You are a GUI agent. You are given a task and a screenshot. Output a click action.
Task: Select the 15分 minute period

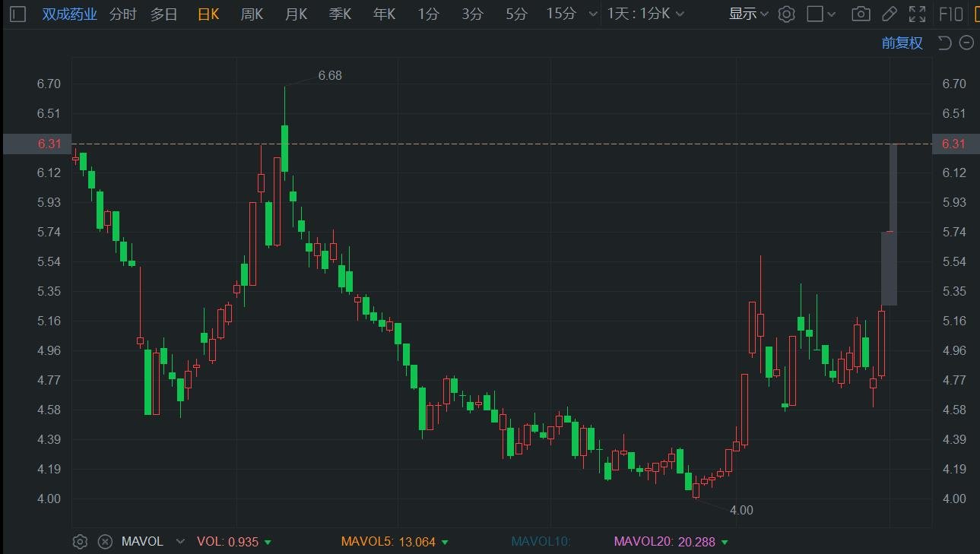561,14
